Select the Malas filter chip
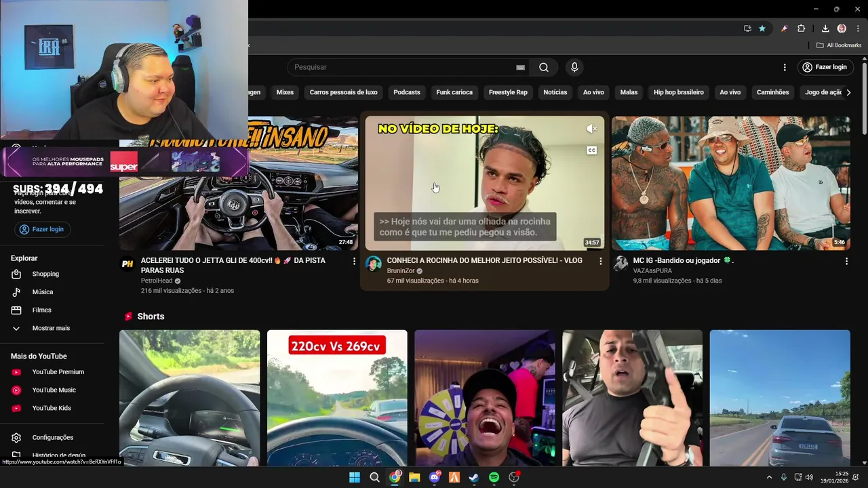The height and width of the screenshot is (488, 868). [629, 92]
